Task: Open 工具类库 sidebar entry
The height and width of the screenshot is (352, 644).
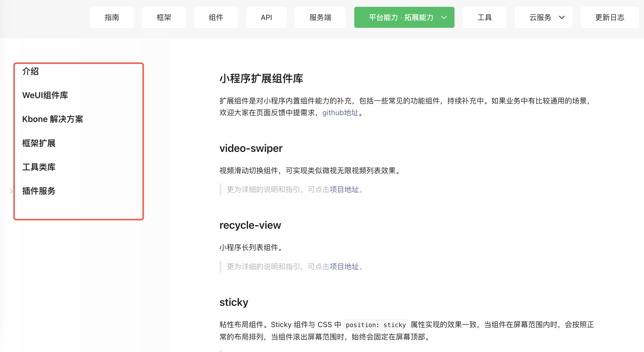Action: (x=39, y=167)
